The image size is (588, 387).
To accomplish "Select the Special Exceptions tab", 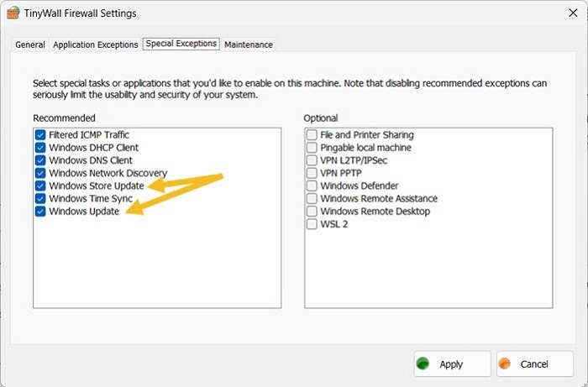I will [x=181, y=44].
